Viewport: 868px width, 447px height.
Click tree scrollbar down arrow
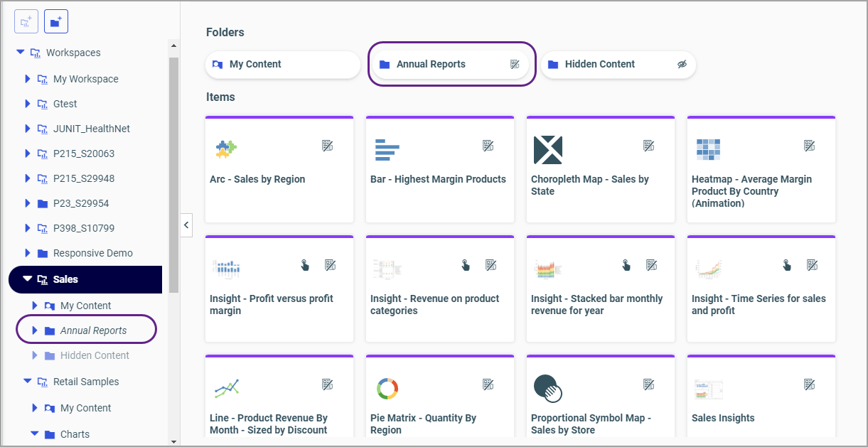coord(173,441)
